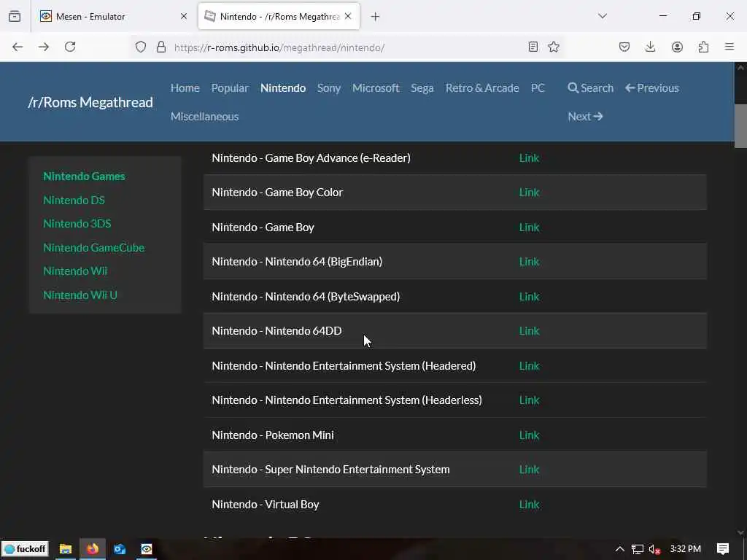Close the Nintendo - /r/Roms Megathread tab
This screenshot has width=747, height=560.
348,16
